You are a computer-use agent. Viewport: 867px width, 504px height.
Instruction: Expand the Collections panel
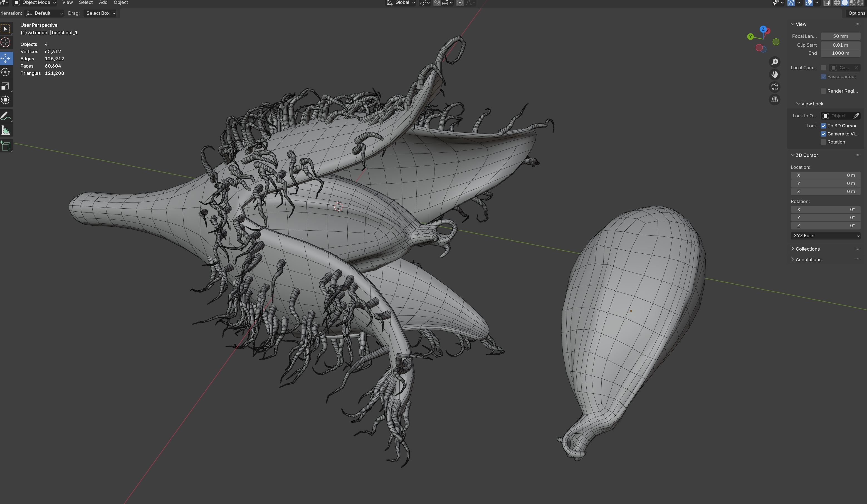(807, 249)
